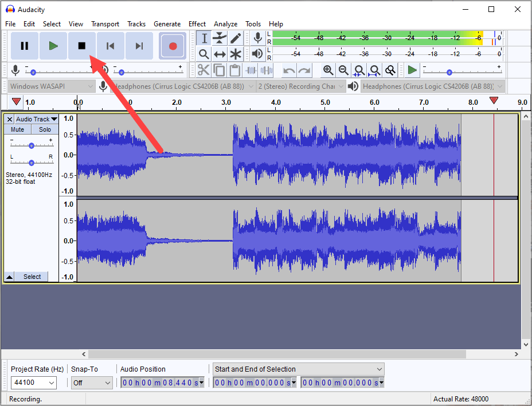Click the Zoom Out icon

click(343, 70)
